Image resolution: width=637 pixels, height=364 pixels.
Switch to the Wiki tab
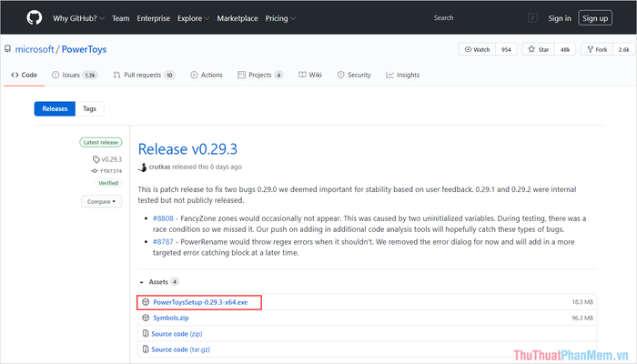tap(310, 75)
